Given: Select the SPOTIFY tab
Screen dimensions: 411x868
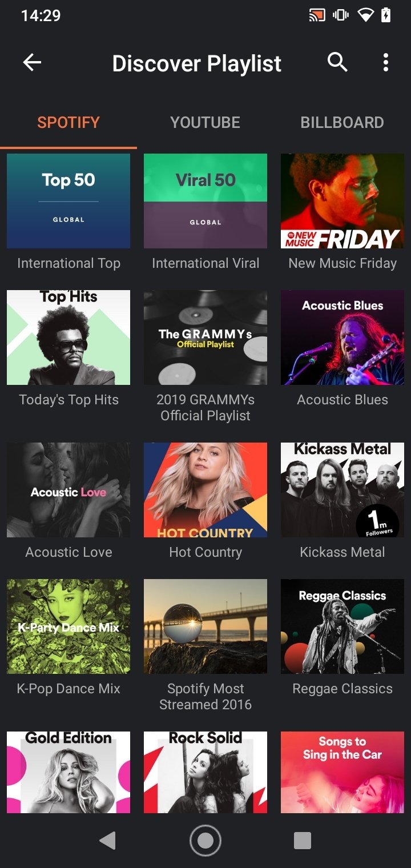Looking at the screenshot, I should (68, 122).
